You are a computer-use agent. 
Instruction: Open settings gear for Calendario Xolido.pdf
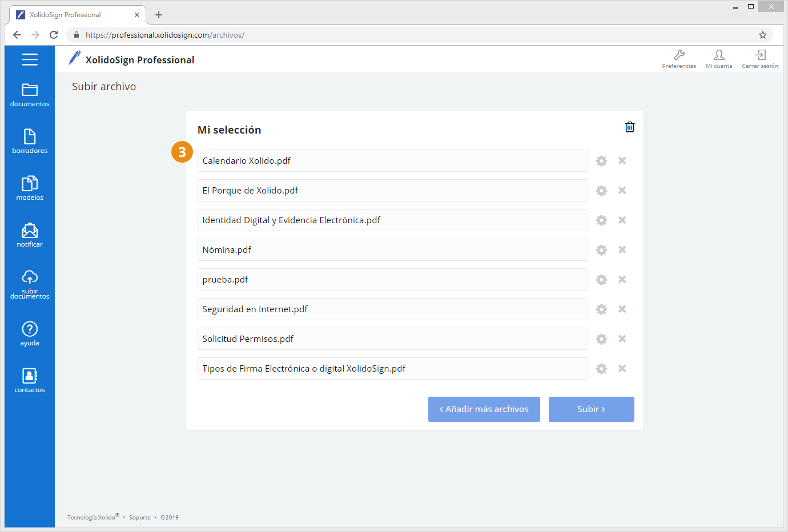click(x=601, y=161)
